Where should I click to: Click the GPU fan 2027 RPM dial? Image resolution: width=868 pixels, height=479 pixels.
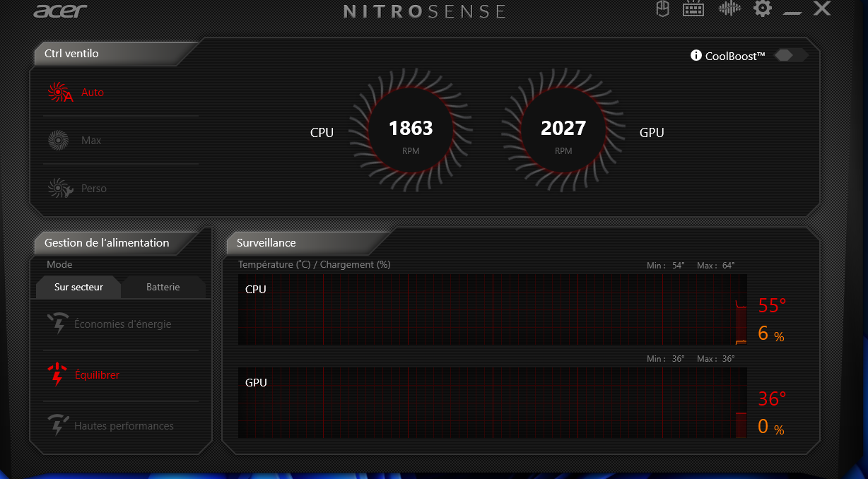[x=563, y=131]
